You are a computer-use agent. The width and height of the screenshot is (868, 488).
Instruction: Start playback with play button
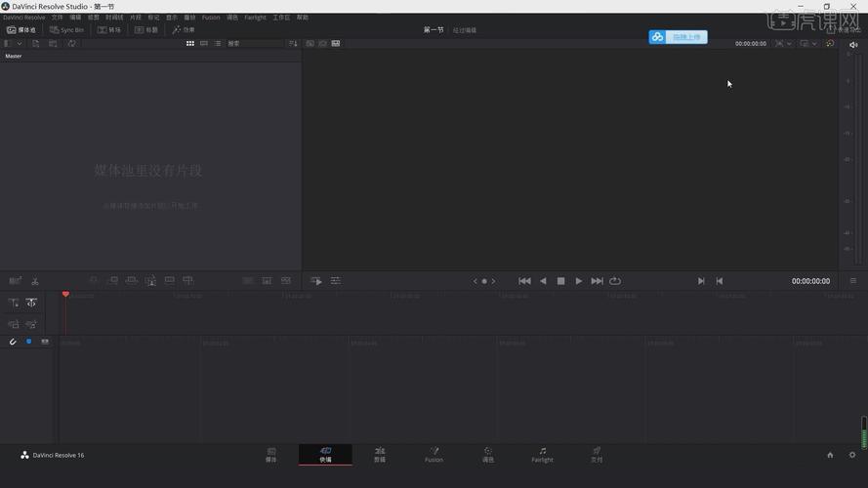(x=578, y=281)
